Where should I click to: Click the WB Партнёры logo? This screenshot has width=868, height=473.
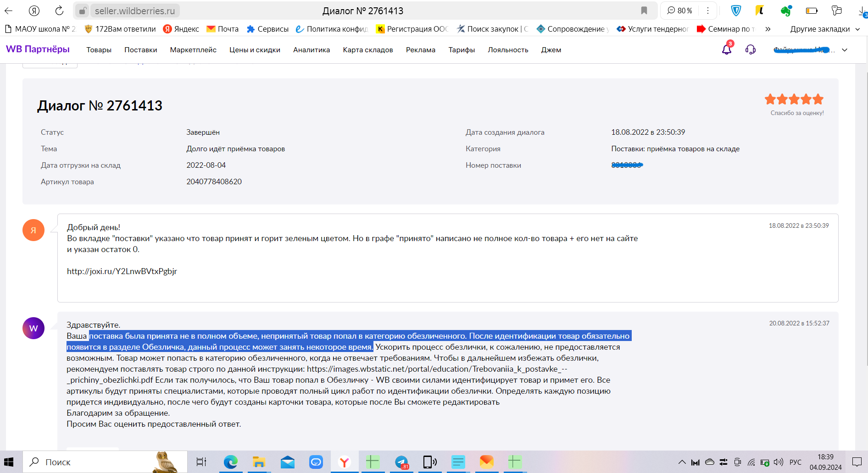[x=38, y=49]
